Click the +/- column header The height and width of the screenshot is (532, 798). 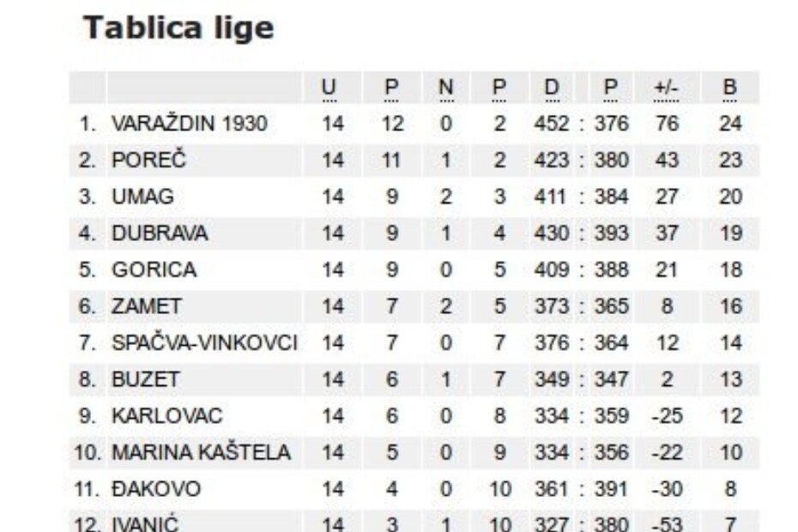click(665, 88)
